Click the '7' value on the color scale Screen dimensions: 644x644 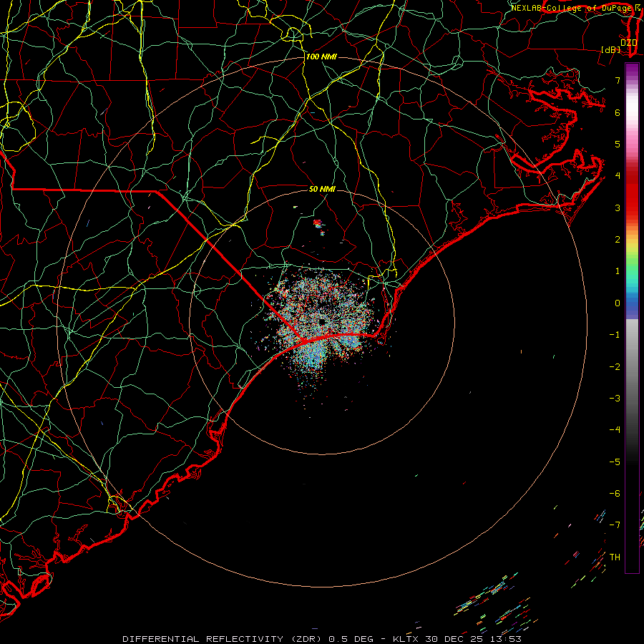pyautogui.click(x=618, y=80)
